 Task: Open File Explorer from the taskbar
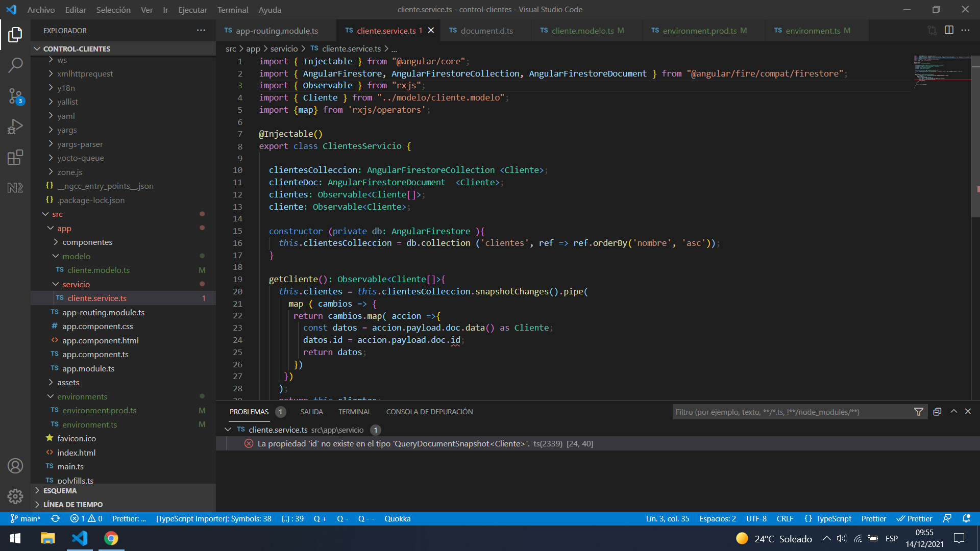click(47, 538)
